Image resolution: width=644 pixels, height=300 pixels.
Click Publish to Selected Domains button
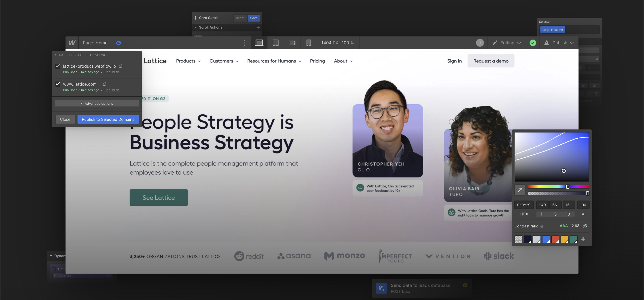coord(108,119)
